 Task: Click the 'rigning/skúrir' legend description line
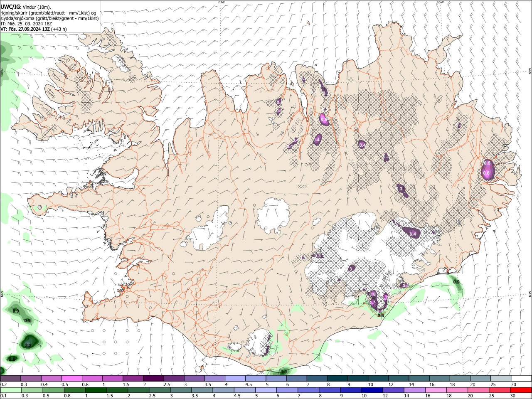48,12
